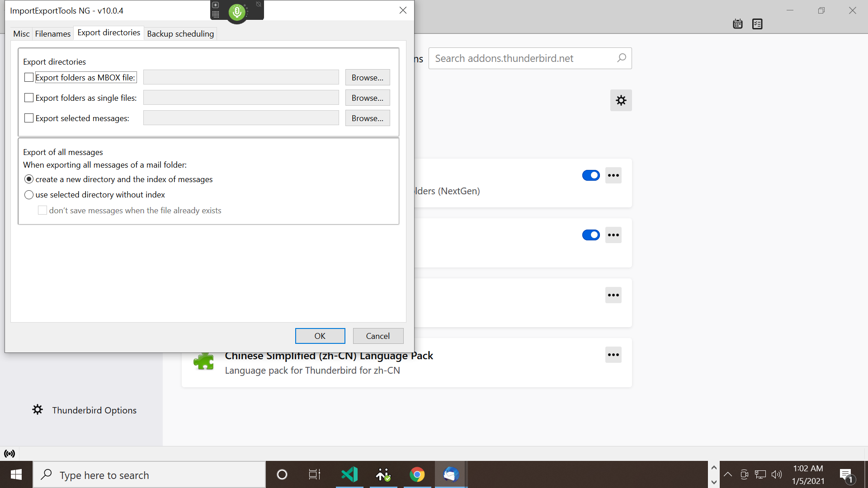This screenshot has width=868, height=488.
Task: Click Language Pack puzzle piece icon
Action: (x=203, y=362)
